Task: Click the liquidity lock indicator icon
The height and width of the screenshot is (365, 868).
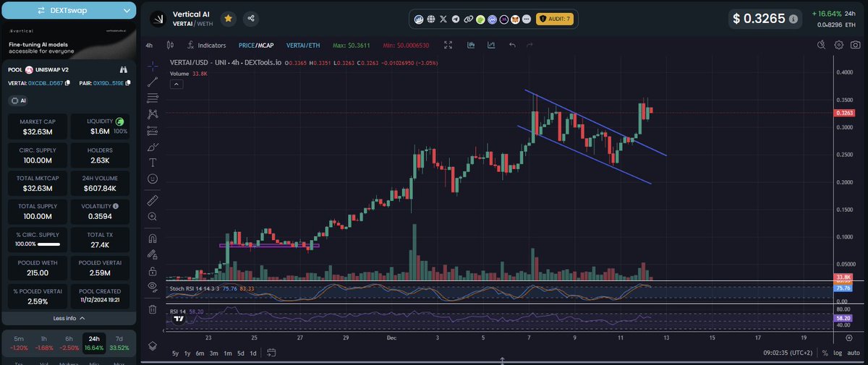Action: click(119, 121)
